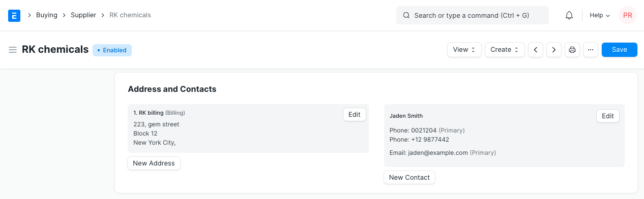Print this supplier document
644x199 pixels.
pos(572,50)
